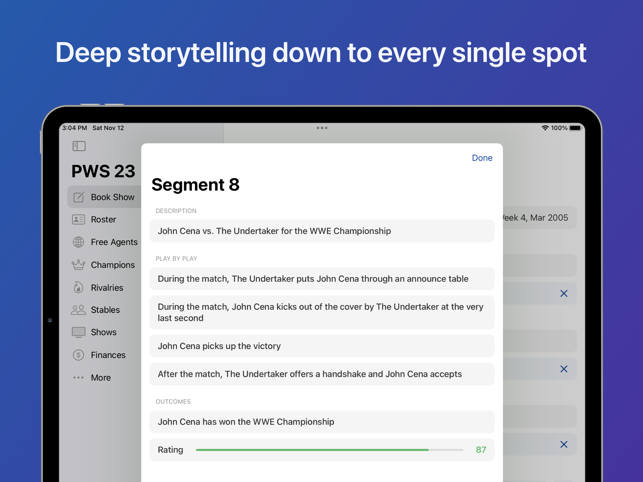Select 'John Cena picks up the victory' row
This screenshot has height=482, width=643.
click(322, 346)
